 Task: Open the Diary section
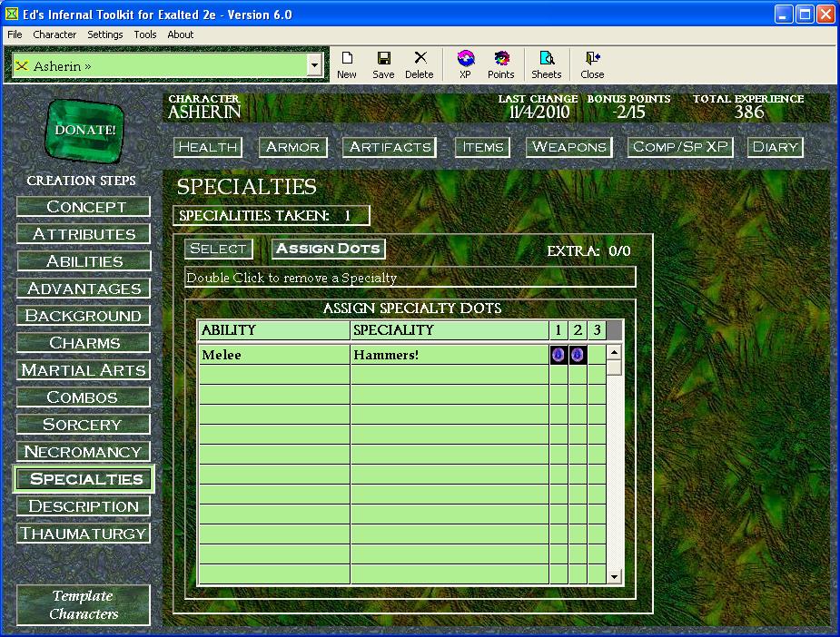coord(776,147)
